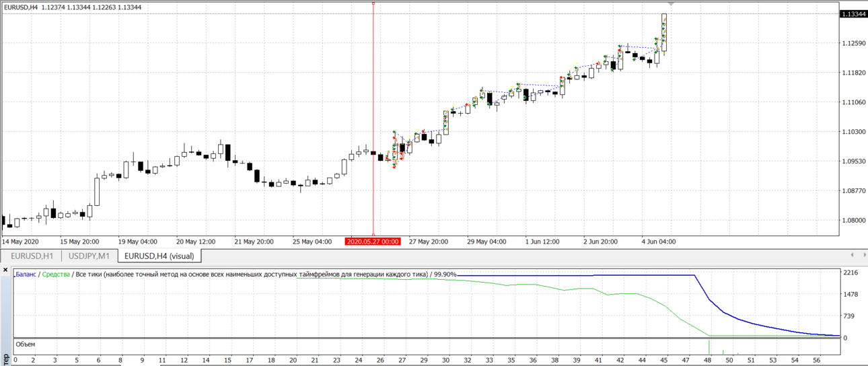Click the 1.08000 price scale value
The width and height of the screenshot is (868, 366).
(x=853, y=221)
